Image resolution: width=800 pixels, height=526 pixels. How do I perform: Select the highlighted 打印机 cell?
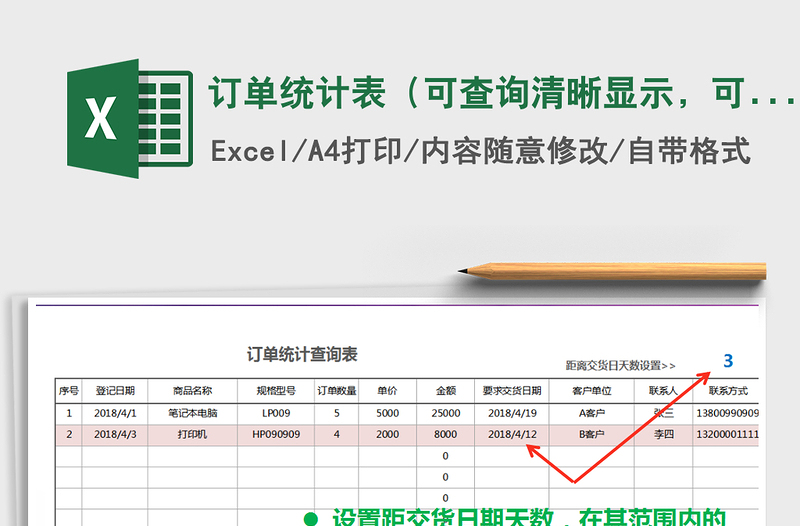click(192, 434)
